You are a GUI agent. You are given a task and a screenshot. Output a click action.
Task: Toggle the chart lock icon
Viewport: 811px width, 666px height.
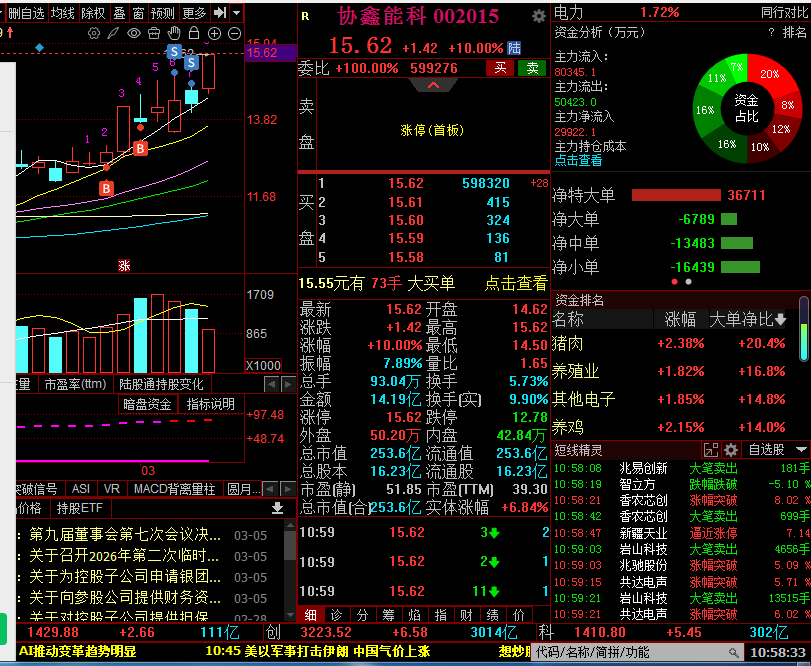pos(194,34)
